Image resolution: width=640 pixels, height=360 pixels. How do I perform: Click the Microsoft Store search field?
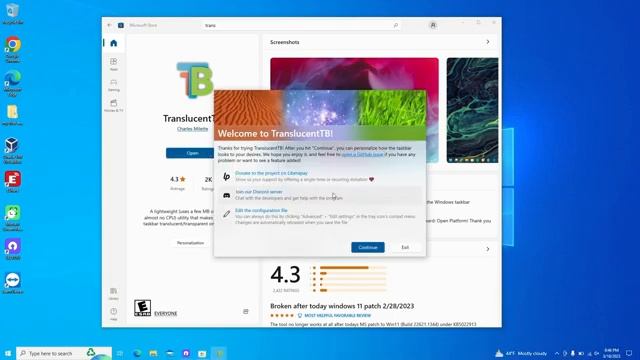click(302, 25)
